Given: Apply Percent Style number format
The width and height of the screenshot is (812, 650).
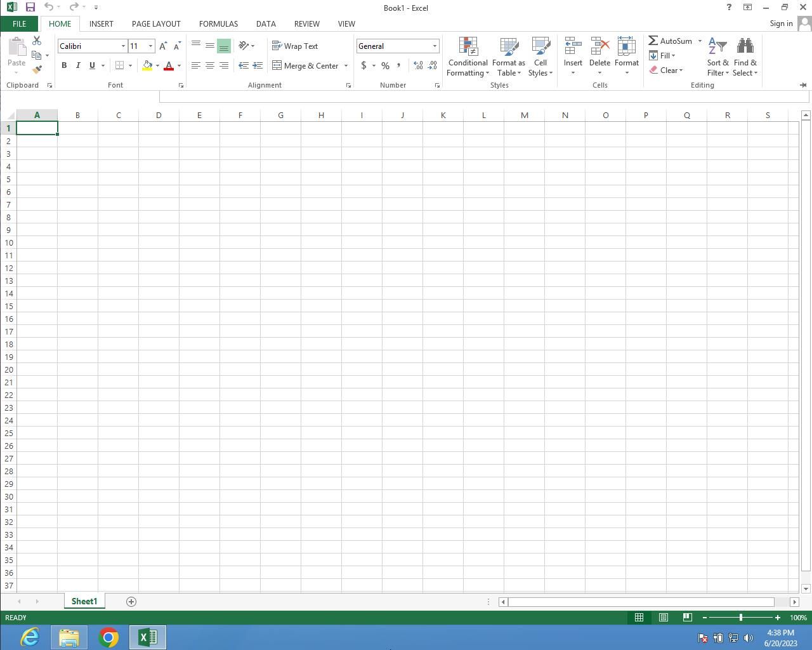Looking at the screenshot, I should pos(385,65).
